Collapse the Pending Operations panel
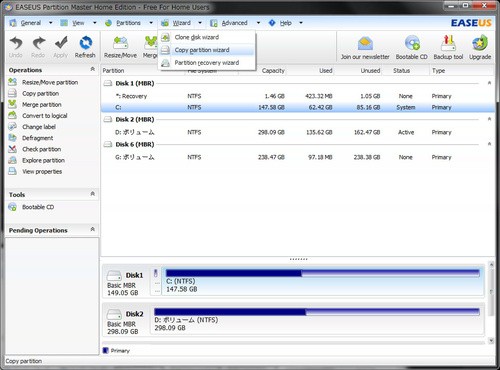The height and width of the screenshot is (370, 500). tap(93, 229)
